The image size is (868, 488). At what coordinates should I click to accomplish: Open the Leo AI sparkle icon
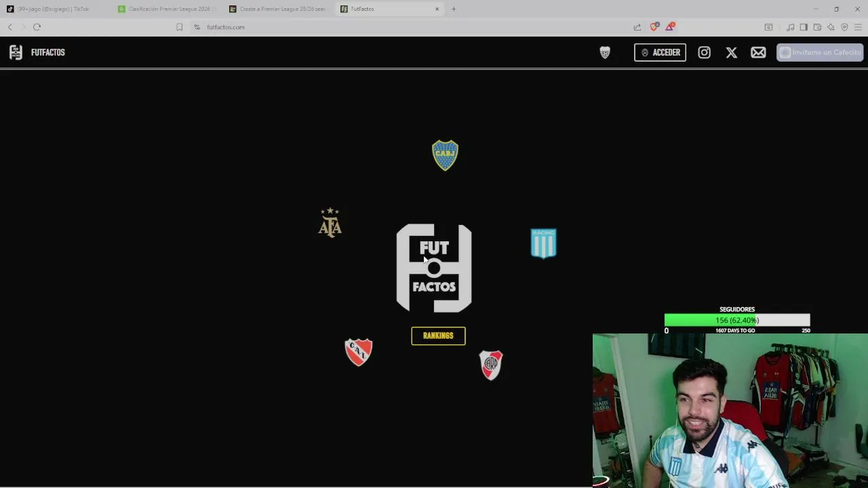831,27
